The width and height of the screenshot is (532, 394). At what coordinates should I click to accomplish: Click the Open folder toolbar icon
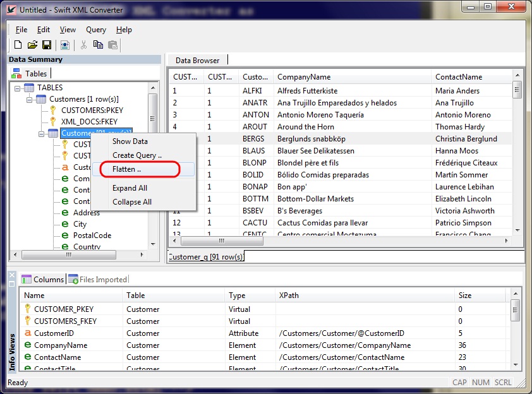click(x=32, y=45)
